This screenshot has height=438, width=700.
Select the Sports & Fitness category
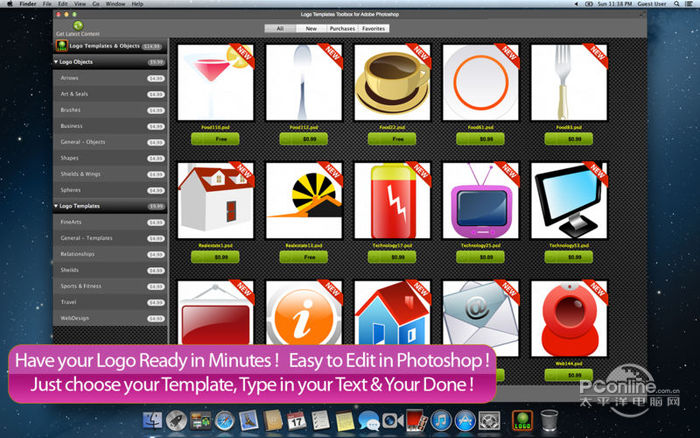click(x=110, y=286)
